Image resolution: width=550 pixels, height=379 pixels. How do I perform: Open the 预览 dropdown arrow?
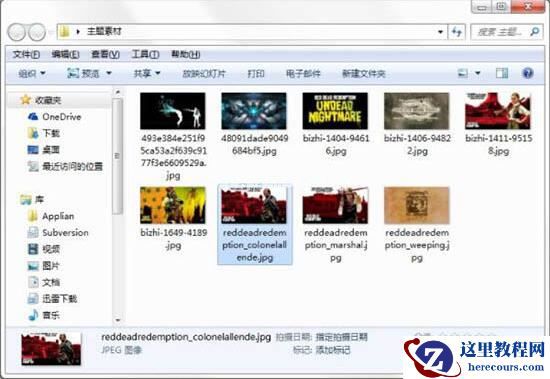point(109,73)
